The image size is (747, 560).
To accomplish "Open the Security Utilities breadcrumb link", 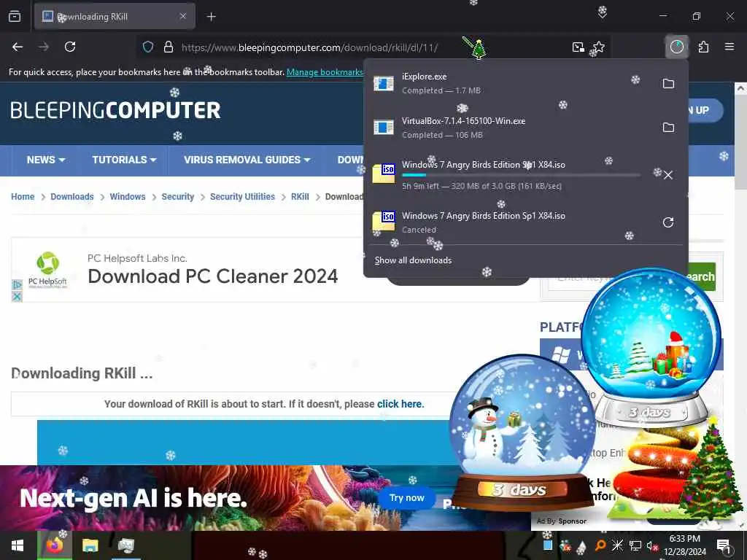I will 242,197.
